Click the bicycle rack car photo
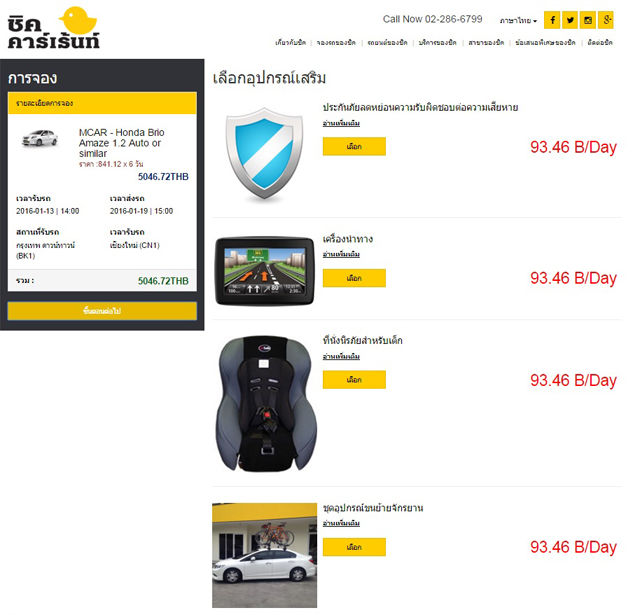Viewport: 640px width, 615px height. 264,555
